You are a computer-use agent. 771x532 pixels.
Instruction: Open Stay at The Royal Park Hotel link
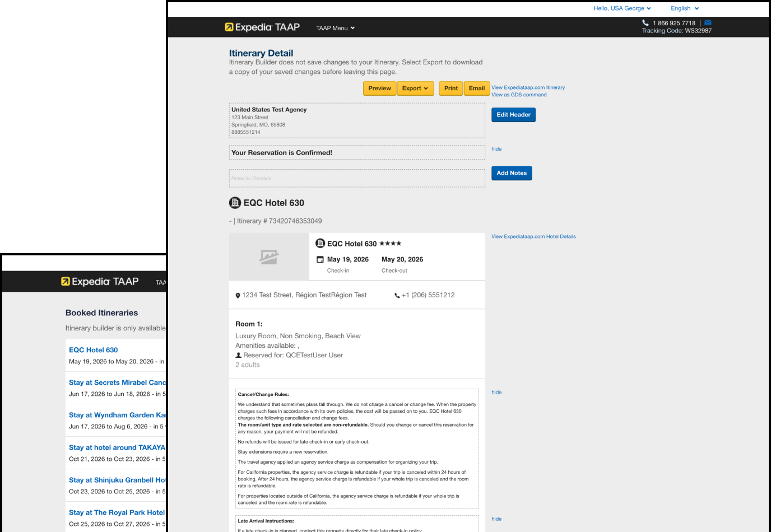pos(117,512)
